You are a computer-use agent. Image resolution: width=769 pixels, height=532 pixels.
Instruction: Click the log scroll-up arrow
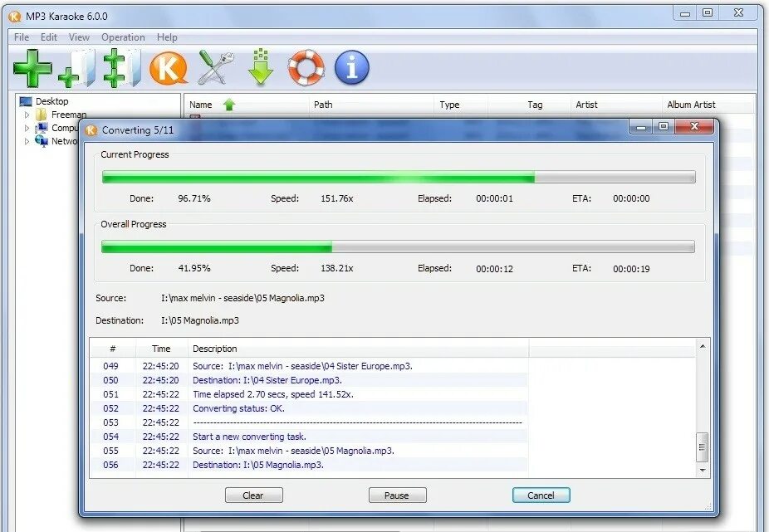pos(703,346)
